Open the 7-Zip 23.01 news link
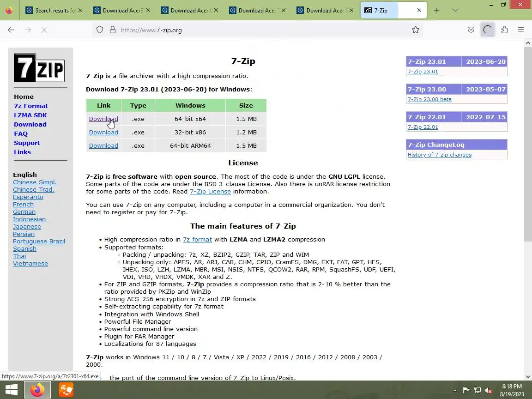This screenshot has height=399, width=532. 423,72
